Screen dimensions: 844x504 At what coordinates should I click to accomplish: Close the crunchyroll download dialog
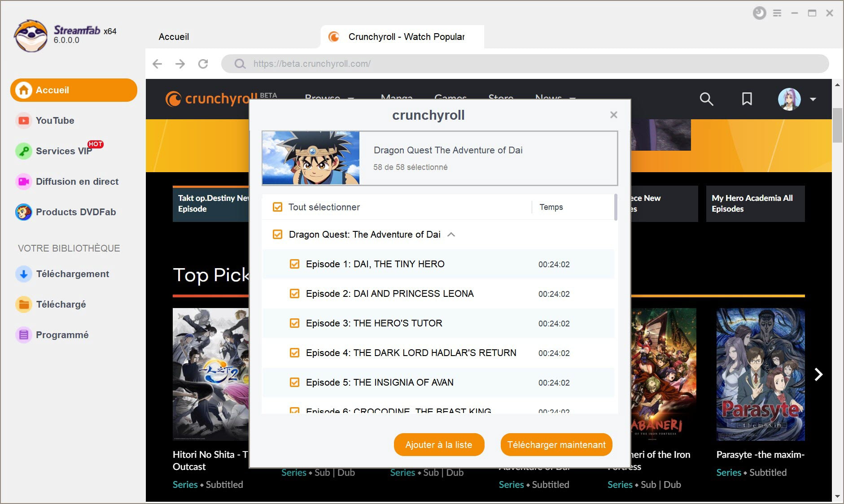click(x=614, y=115)
